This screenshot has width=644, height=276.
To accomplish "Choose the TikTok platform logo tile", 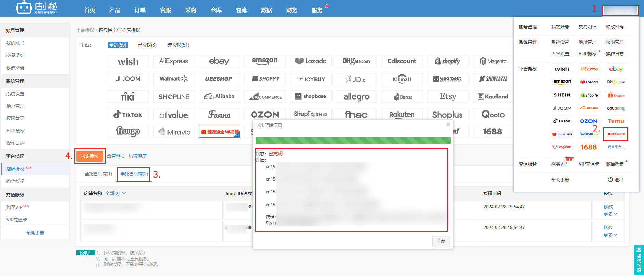I will 128,114.
